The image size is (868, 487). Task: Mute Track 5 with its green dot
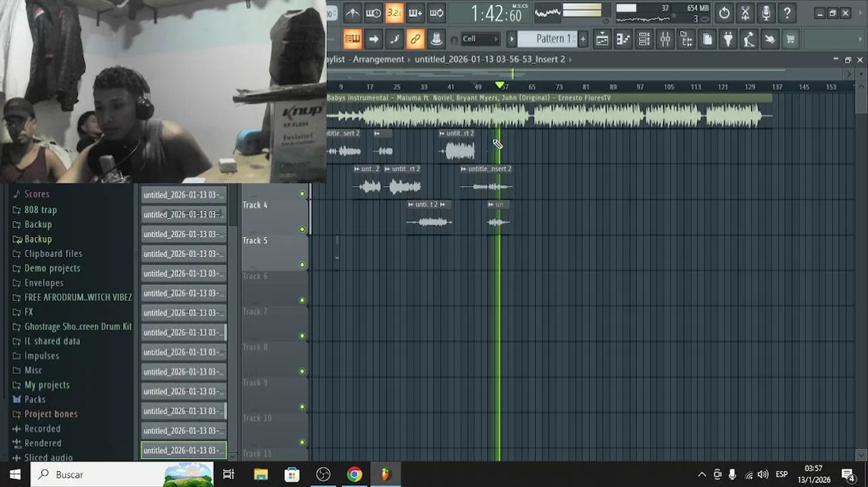[x=302, y=264]
